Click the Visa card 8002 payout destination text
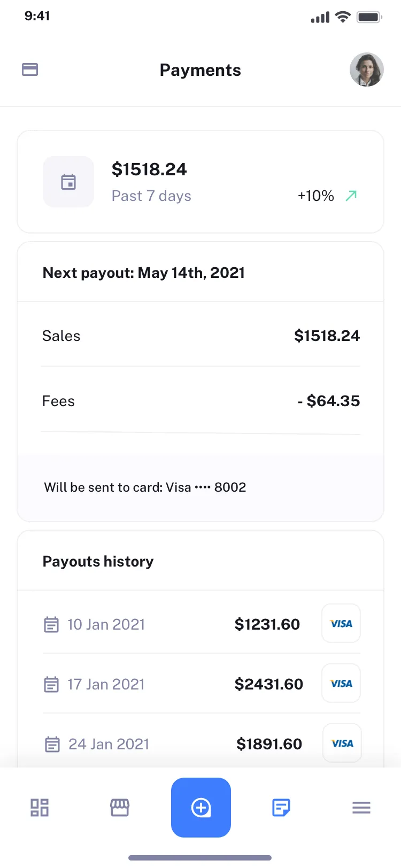The image size is (401, 868). (x=145, y=487)
